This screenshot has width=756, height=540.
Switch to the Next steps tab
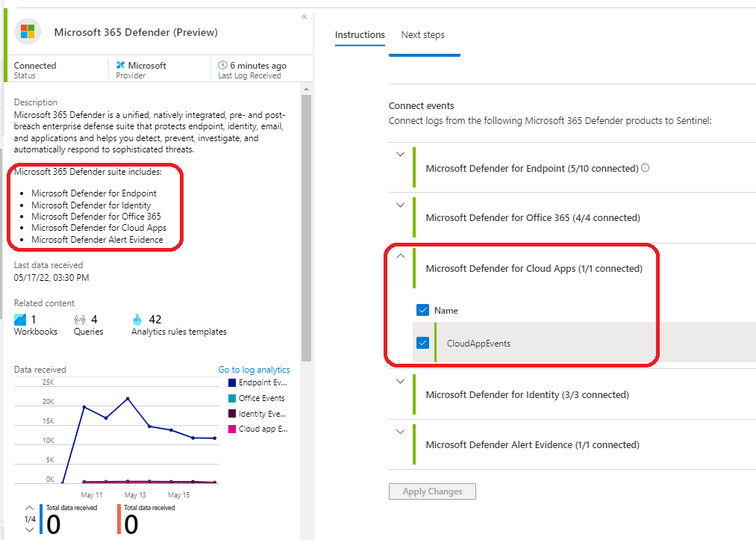[422, 35]
